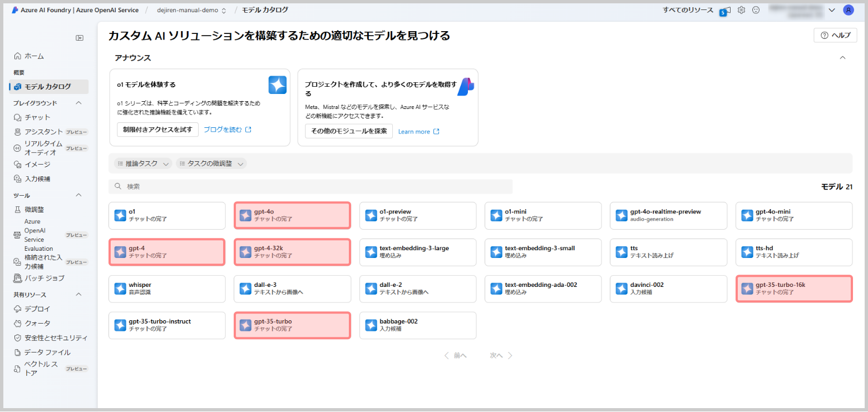Open the settings gear icon

point(741,10)
